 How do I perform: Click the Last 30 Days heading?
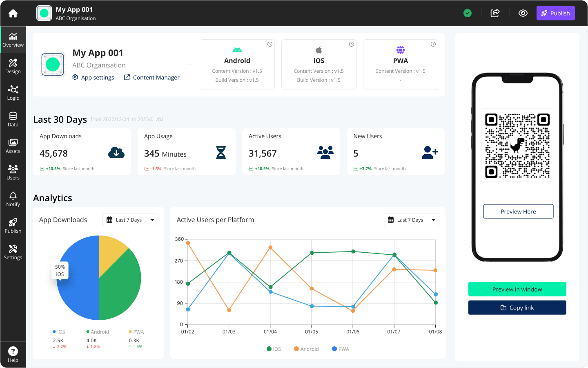60,119
